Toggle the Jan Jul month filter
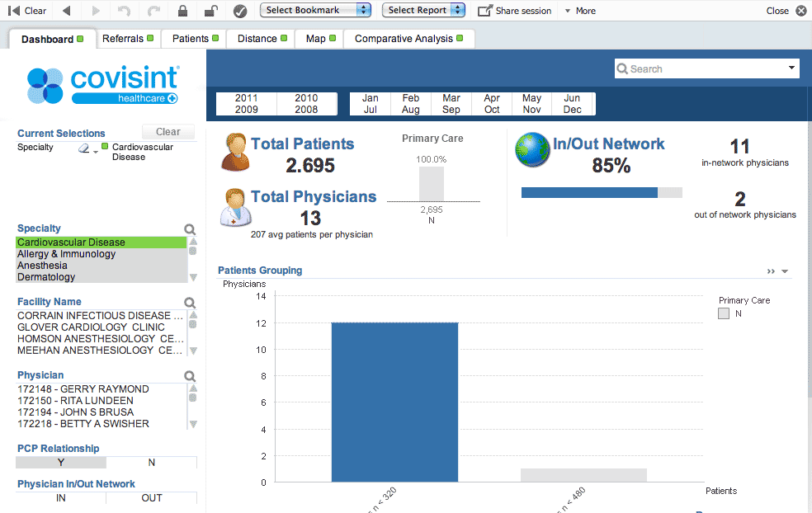This screenshot has height=513, width=812. tap(370, 103)
